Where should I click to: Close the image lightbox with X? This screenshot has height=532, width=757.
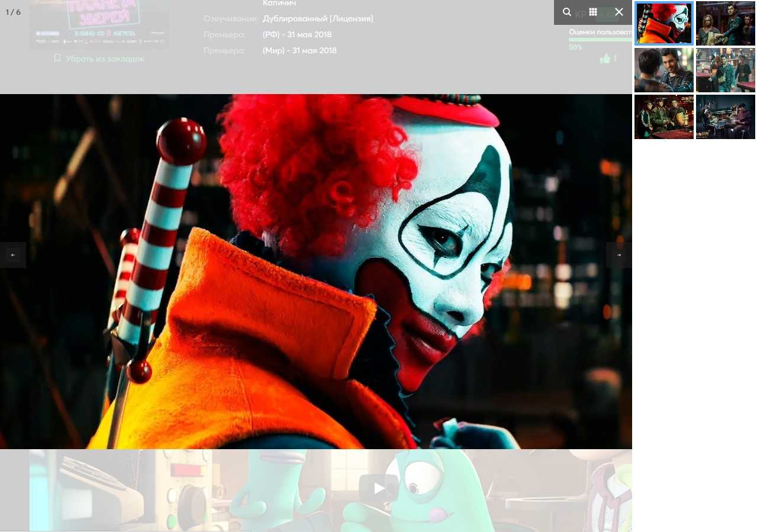pyautogui.click(x=619, y=12)
